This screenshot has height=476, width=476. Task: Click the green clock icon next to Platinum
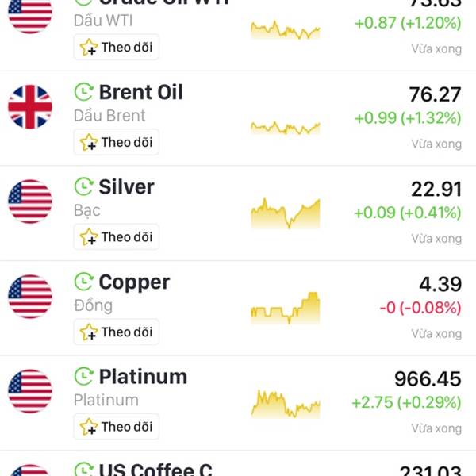[x=83, y=376]
